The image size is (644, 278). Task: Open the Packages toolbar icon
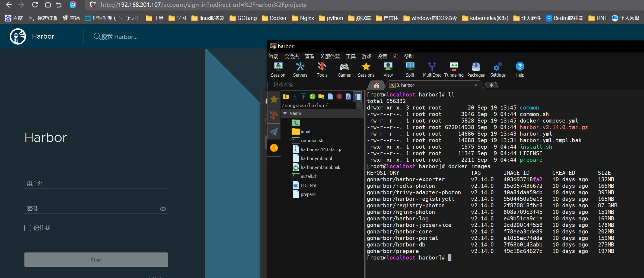476,70
